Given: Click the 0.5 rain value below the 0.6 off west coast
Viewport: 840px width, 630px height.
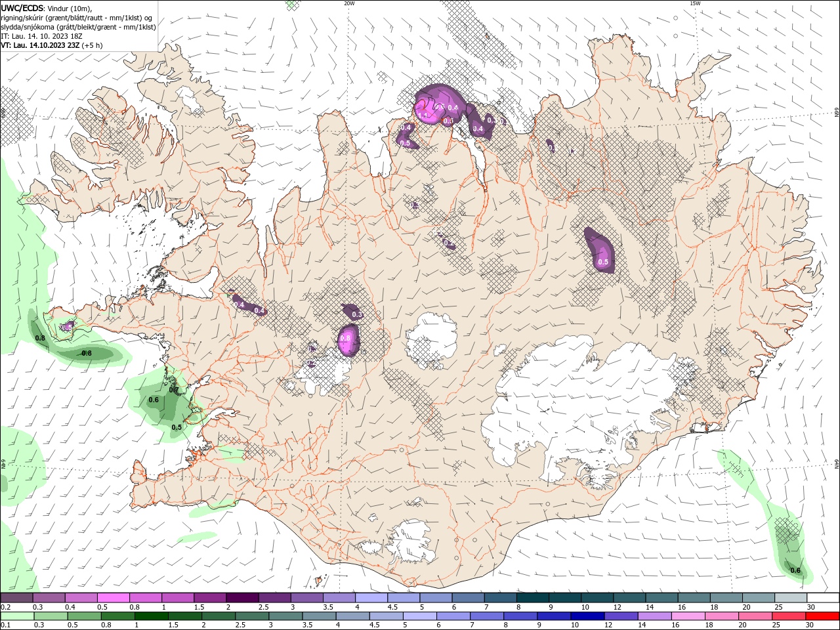Looking at the screenshot, I should click(x=177, y=427).
